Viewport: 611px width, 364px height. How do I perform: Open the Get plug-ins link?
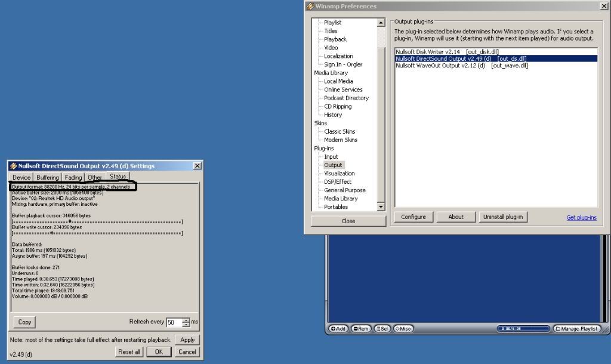581,217
